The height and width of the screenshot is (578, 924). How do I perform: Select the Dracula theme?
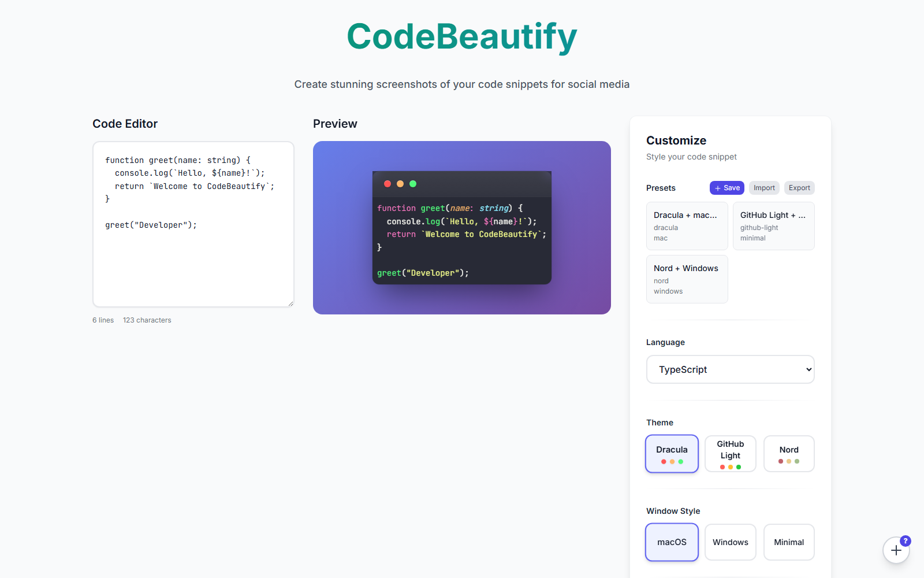click(672, 454)
